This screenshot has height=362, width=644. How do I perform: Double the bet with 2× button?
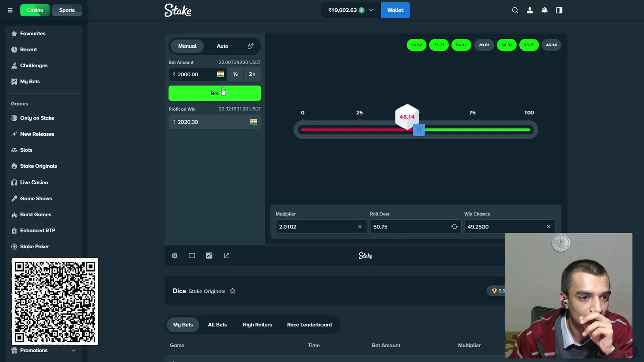[252, 74]
